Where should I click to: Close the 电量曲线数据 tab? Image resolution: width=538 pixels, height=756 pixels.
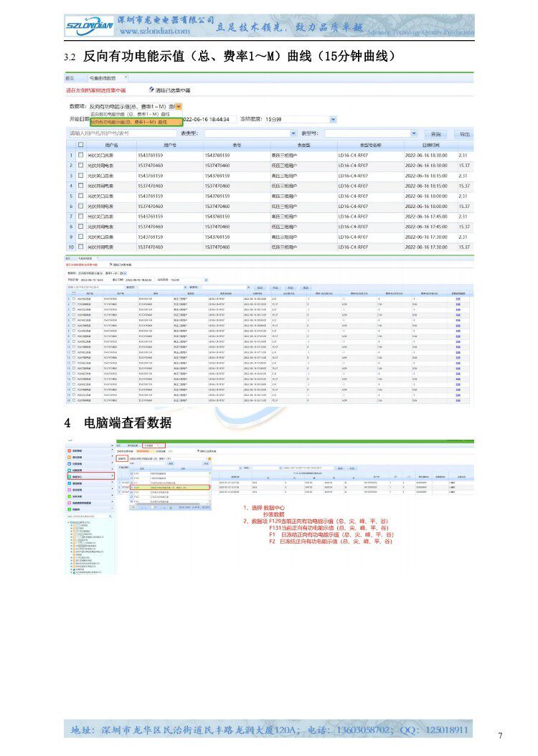click(126, 77)
